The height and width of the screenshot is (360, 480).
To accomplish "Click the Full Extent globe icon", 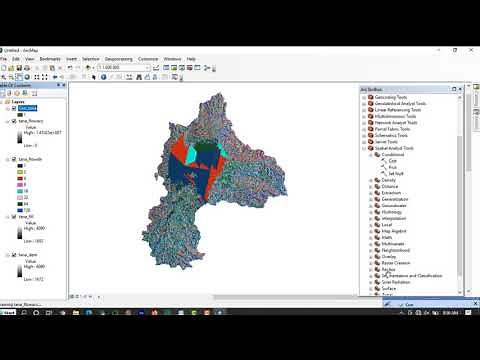I will [27, 77].
